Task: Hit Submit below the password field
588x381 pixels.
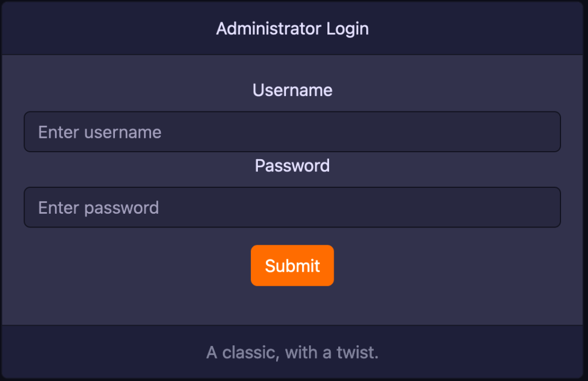Action: [x=292, y=265]
